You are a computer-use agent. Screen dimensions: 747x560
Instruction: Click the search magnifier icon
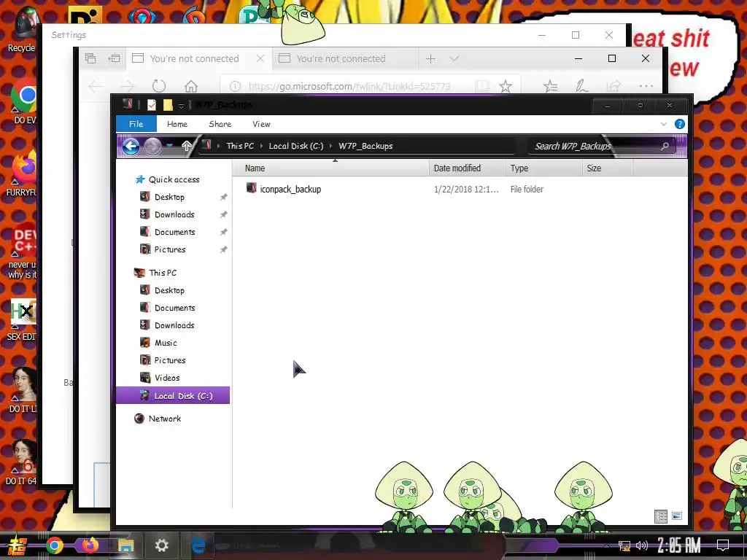pyautogui.click(x=665, y=146)
